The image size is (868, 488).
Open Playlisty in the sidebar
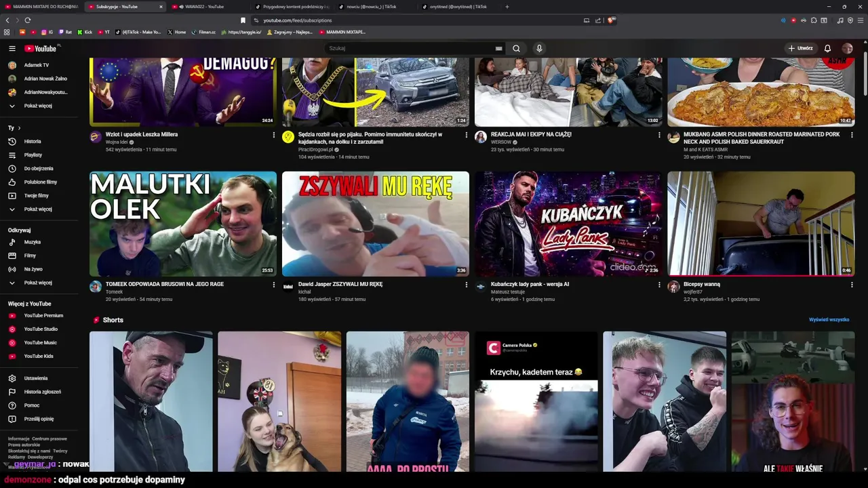[x=41, y=155]
